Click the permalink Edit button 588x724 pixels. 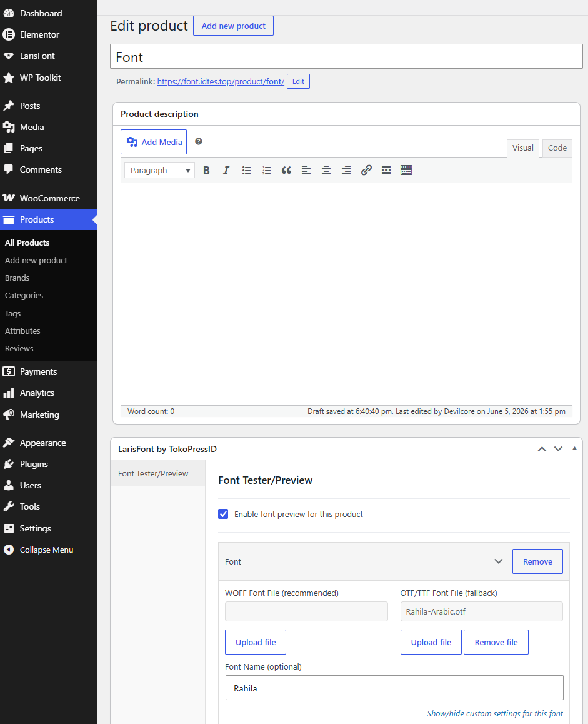(x=298, y=81)
